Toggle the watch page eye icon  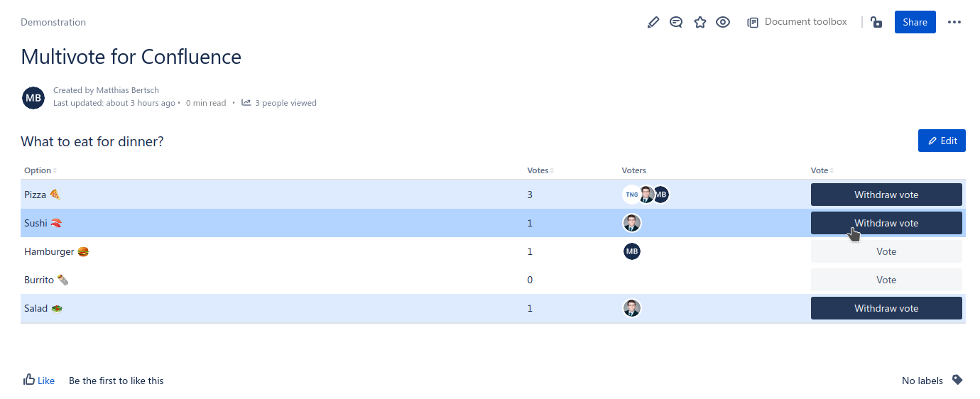[x=723, y=22]
